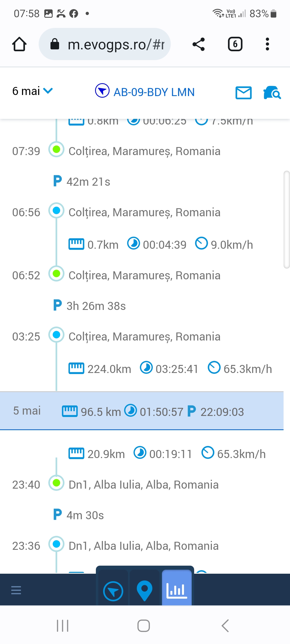Tap the navigation arrow beside AB-09-BDY LMN
The width and height of the screenshot is (290, 644).
(102, 91)
